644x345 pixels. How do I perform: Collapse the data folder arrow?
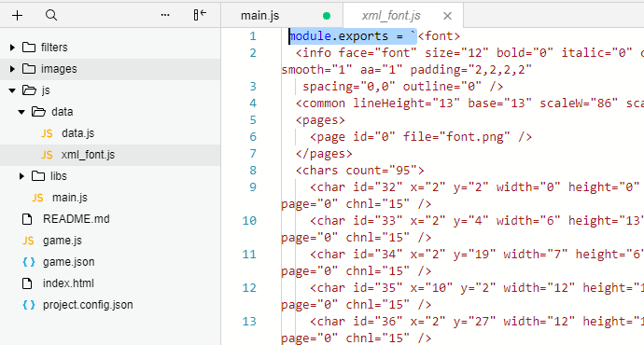pyautogui.click(x=21, y=112)
